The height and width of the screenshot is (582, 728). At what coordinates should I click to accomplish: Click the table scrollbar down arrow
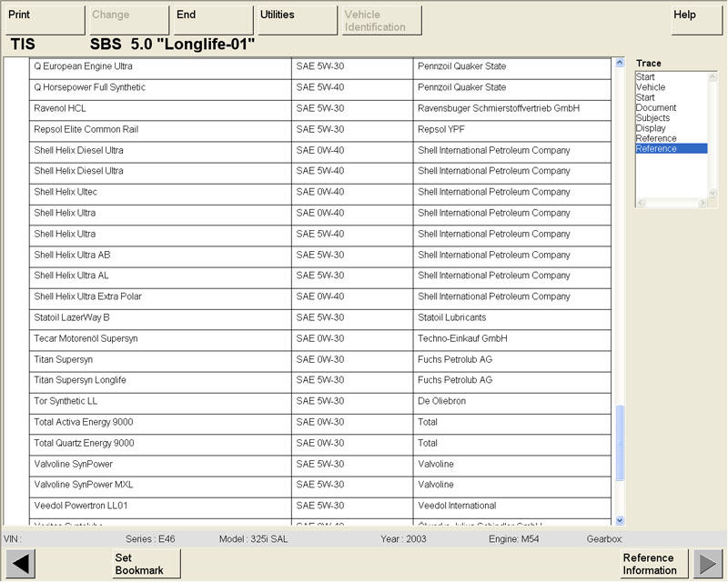click(x=620, y=520)
